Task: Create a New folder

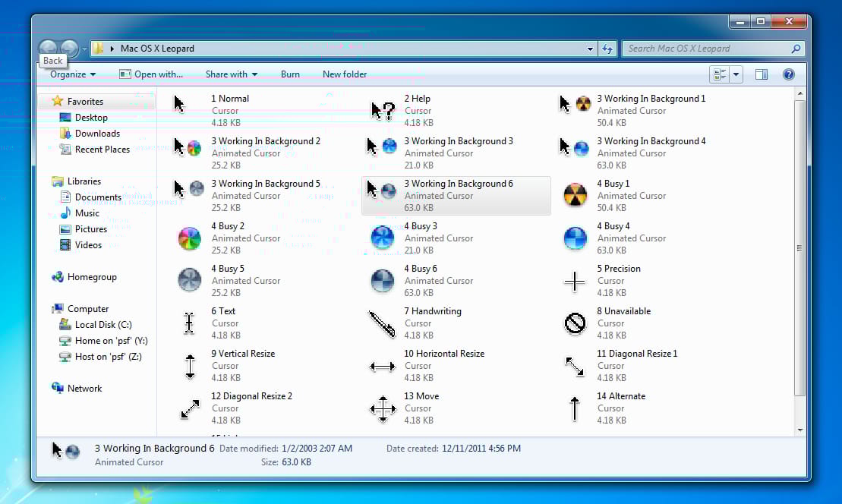Action: coord(345,74)
